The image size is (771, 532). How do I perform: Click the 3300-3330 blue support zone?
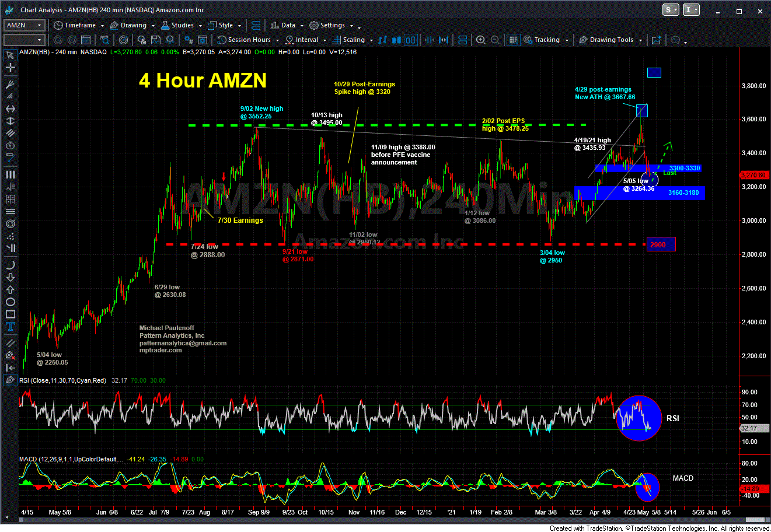648,169
